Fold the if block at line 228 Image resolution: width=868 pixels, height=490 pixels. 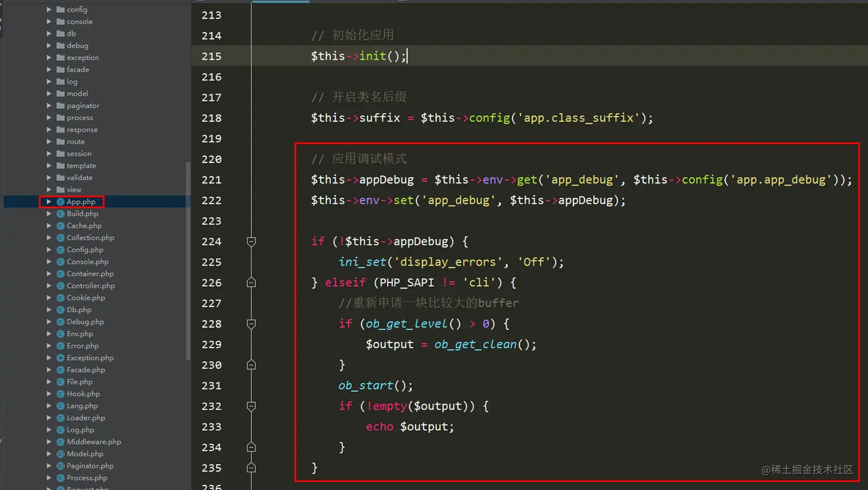(x=251, y=324)
